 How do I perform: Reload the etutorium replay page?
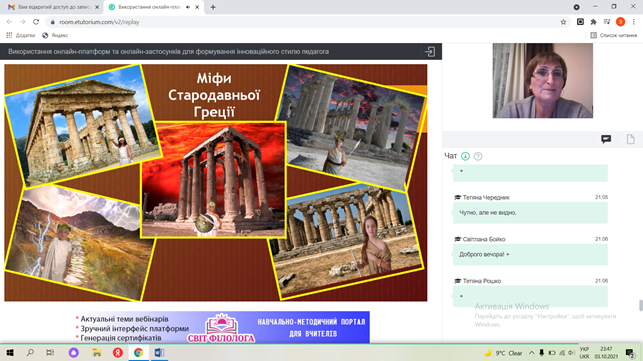[x=36, y=22]
